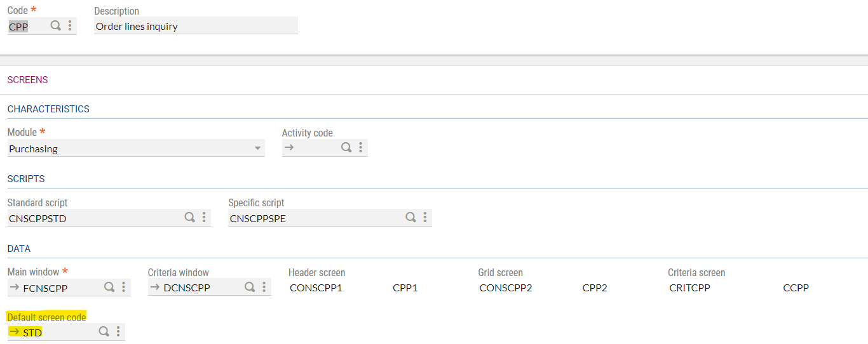Open the Main window three-dot actions menu
This screenshot has width=868, height=344.
(x=123, y=287)
